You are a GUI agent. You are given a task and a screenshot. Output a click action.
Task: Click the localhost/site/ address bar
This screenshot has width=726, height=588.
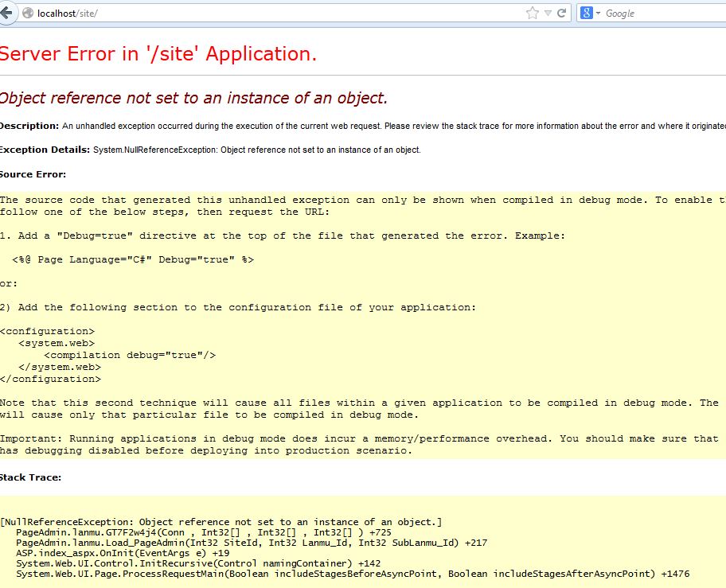[x=239, y=14]
